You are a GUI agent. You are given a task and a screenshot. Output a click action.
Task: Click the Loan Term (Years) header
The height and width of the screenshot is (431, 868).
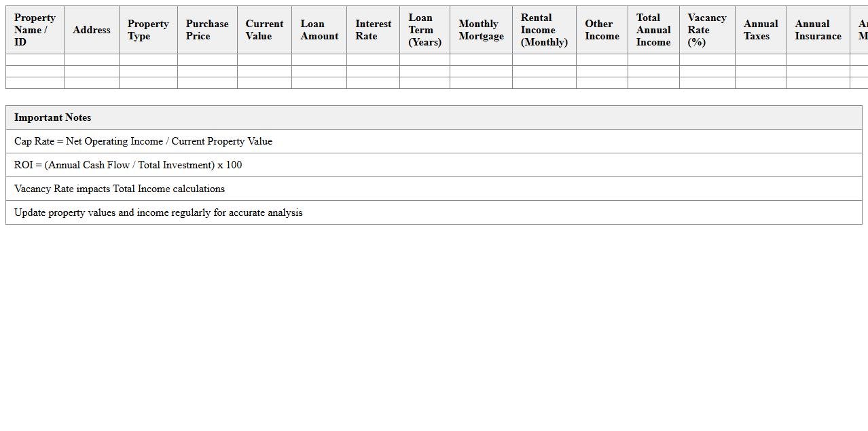(424, 29)
